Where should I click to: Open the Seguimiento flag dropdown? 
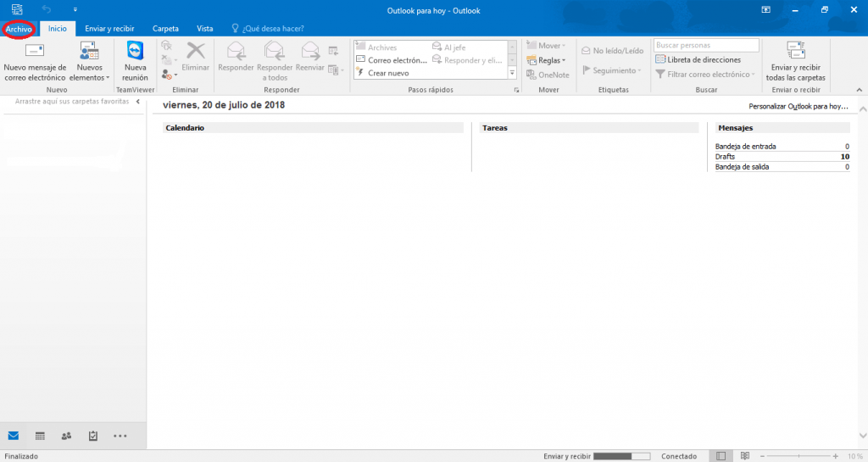pos(612,71)
